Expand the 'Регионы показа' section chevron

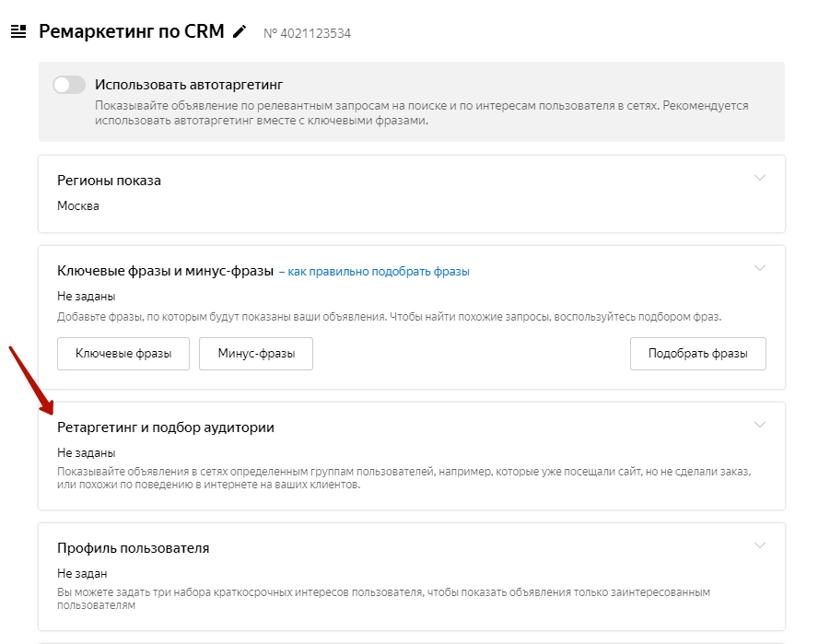760,178
